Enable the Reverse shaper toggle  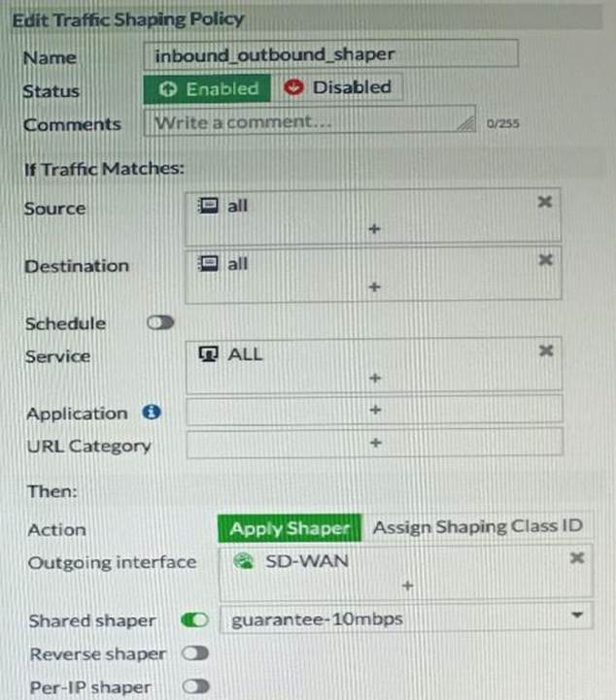click(x=195, y=654)
